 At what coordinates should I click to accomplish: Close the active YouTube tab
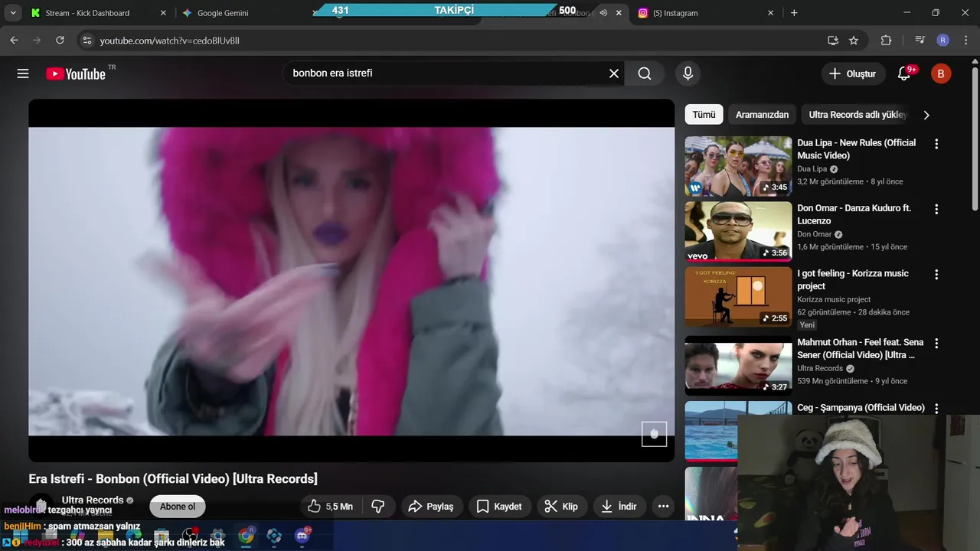[x=619, y=13]
